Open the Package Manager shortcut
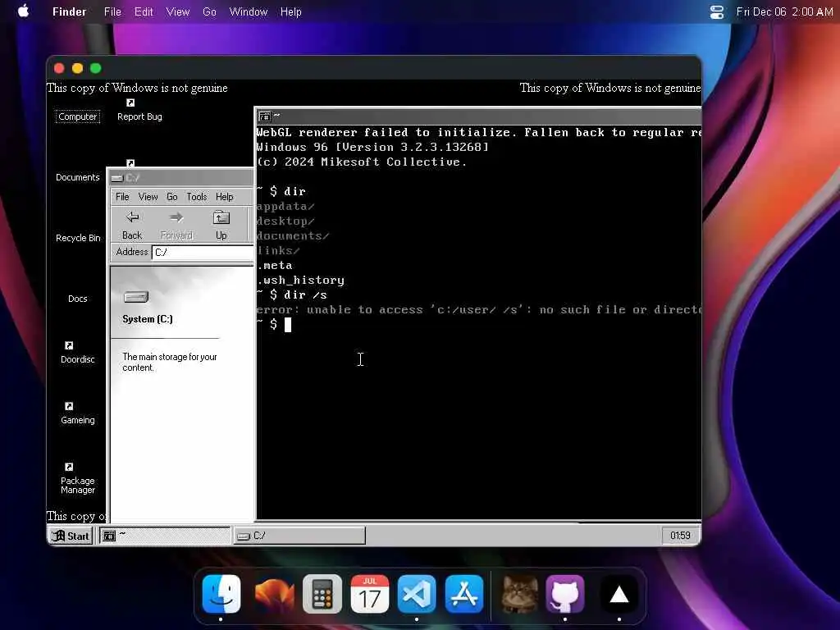Image resolution: width=840 pixels, height=630 pixels. tap(78, 478)
